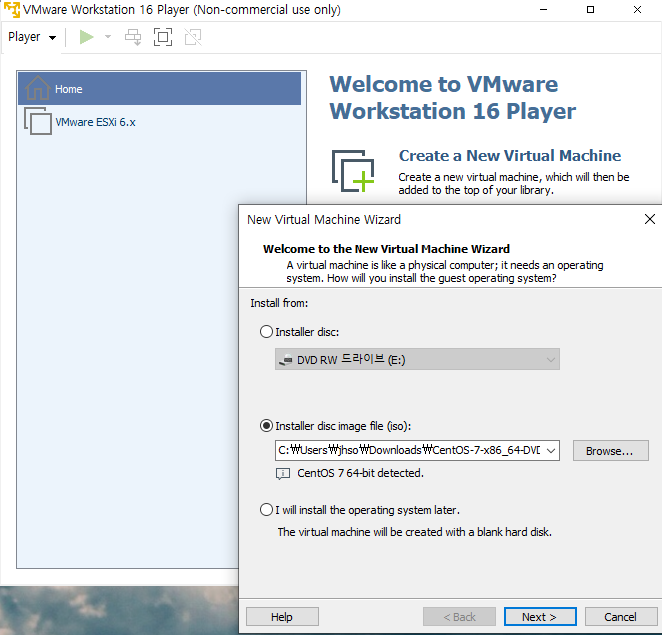The image size is (662, 635).
Task: Click Next to continue the wizard
Action: tap(540, 617)
